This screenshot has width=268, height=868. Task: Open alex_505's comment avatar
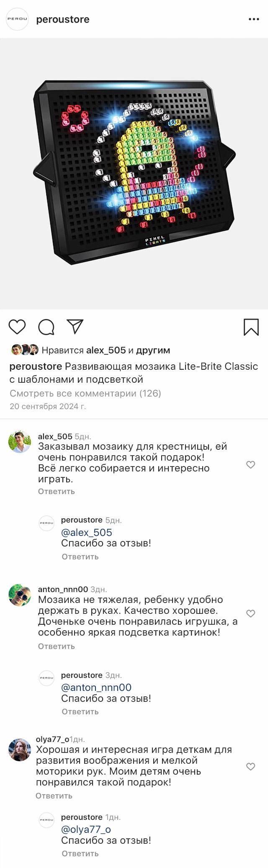20,442
